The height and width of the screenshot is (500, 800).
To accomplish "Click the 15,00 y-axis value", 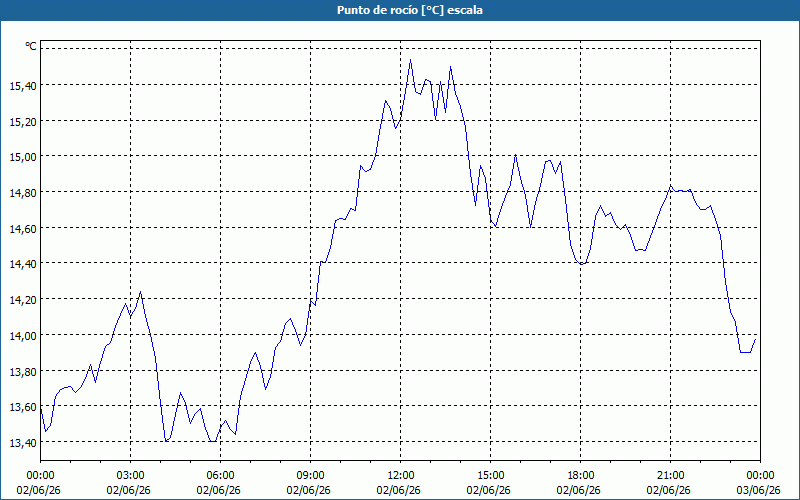I will tap(23, 157).
